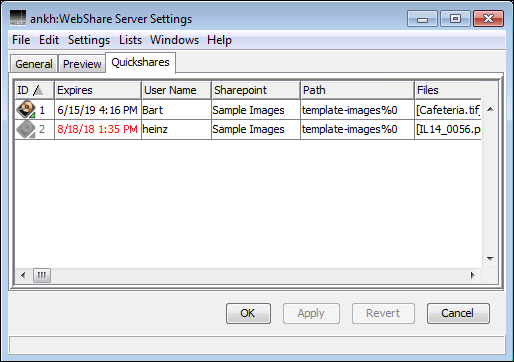Click the horizontal scrollbar left arrow

point(23,275)
